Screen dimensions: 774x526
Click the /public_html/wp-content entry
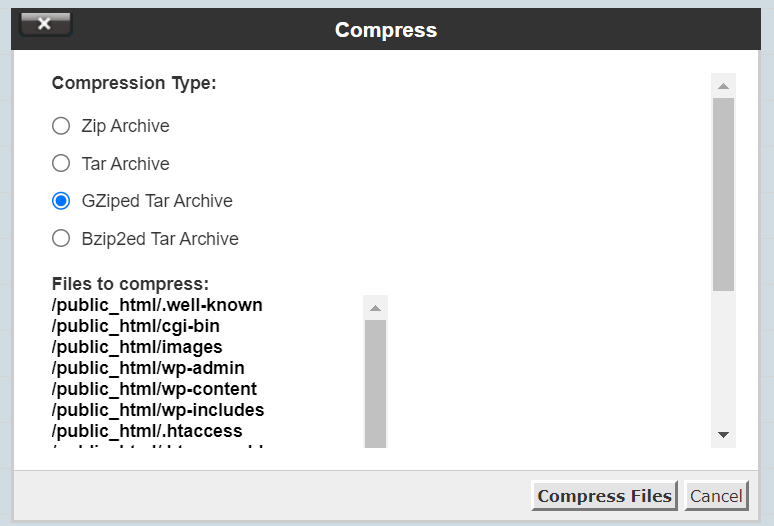[154, 389]
